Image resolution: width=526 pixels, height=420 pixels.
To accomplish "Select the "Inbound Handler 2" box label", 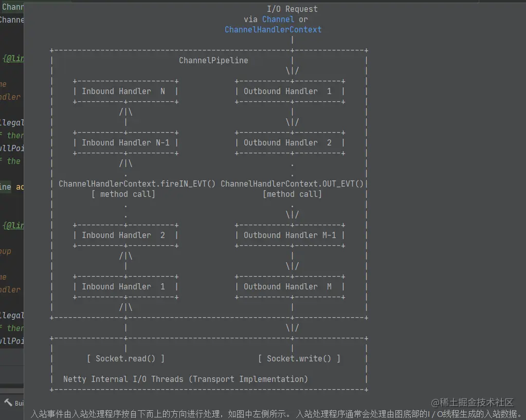I will pyautogui.click(x=123, y=235).
